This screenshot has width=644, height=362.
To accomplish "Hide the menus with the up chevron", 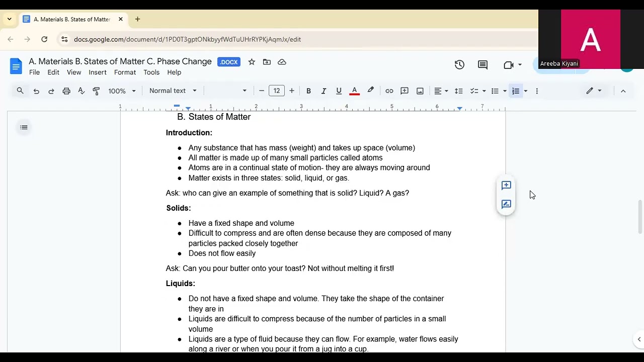I will [x=623, y=91].
